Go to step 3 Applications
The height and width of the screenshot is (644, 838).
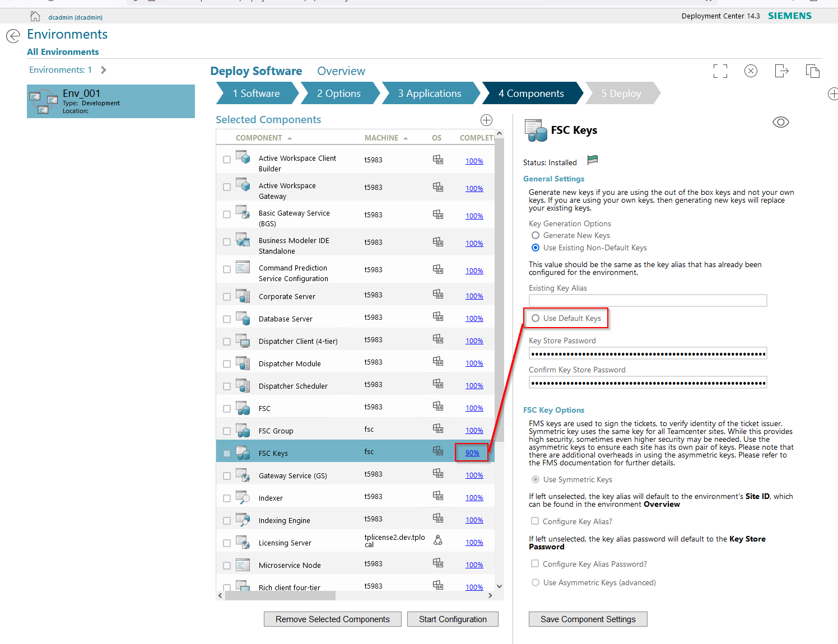coord(430,94)
